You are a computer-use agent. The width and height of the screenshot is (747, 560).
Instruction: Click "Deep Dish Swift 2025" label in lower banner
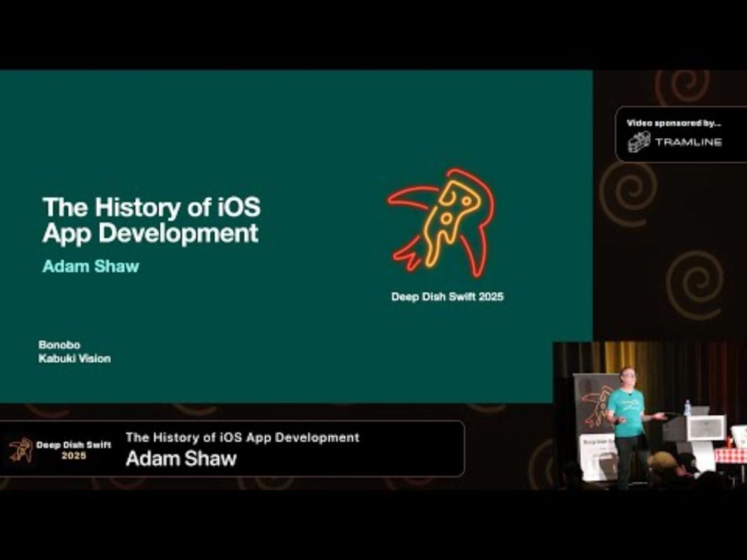click(x=73, y=450)
